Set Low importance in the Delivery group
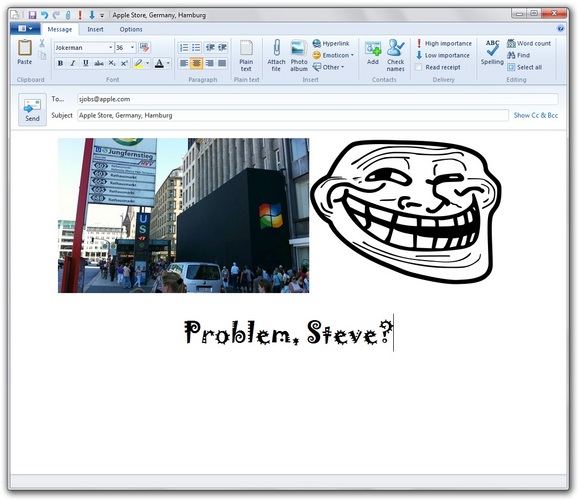This screenshot has height=500, width=579. 443,55
